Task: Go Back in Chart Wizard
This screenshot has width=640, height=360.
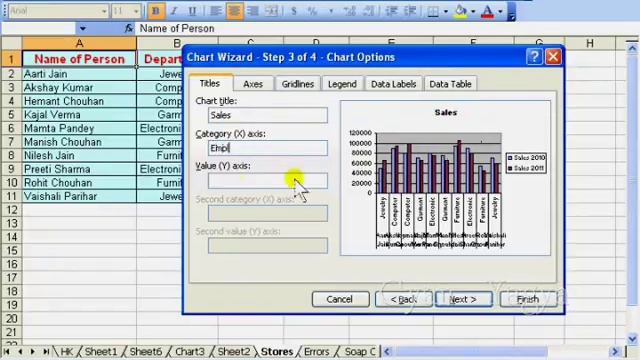Action: 403,299
